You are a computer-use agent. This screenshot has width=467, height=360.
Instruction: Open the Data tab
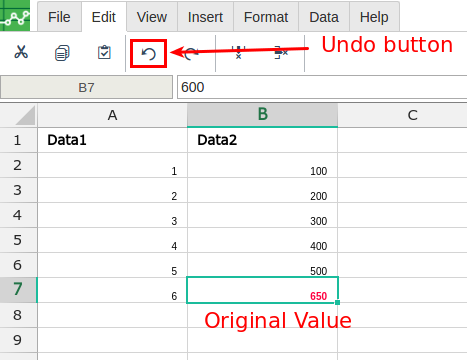[x=324, y=17]
